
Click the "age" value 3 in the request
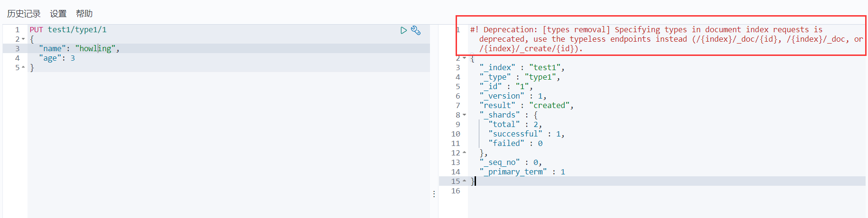pyautogui.click(x=73, y=58)
